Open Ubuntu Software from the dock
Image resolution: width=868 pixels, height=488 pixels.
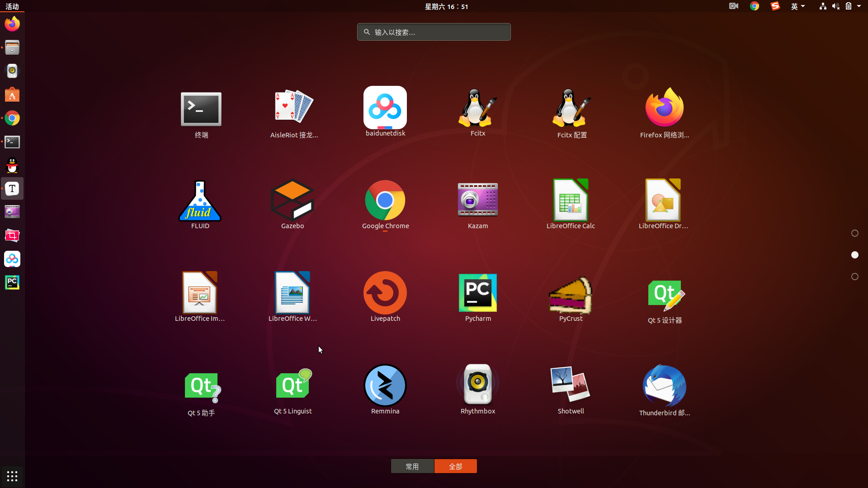(12, 94)
